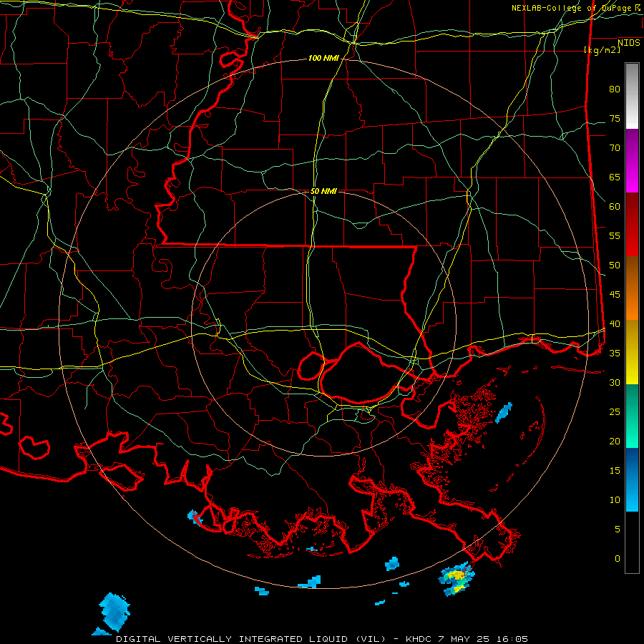The width and height of the screenshot is (644, 644).
Task: Click the 5 value on the VIL scale
Action: (x=618, y=530)
